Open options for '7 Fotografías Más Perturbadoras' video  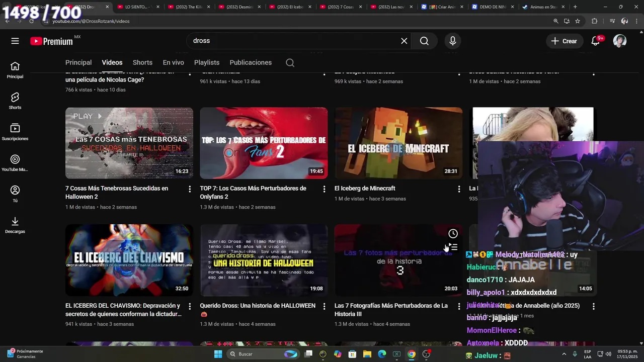[459, 306]
